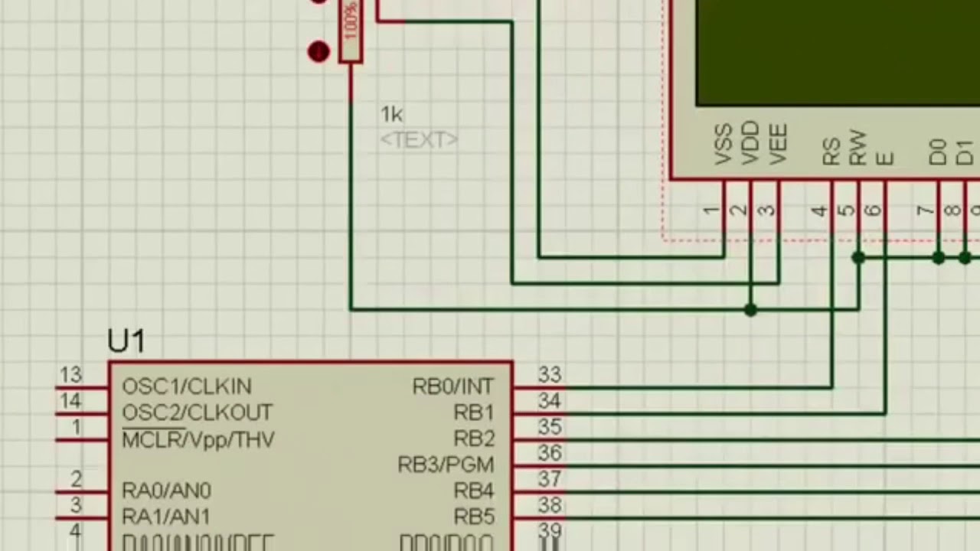The image size is (980, 551).
Task: Click the OSC2/CLKOUT pin label
Action: point(198,412)
